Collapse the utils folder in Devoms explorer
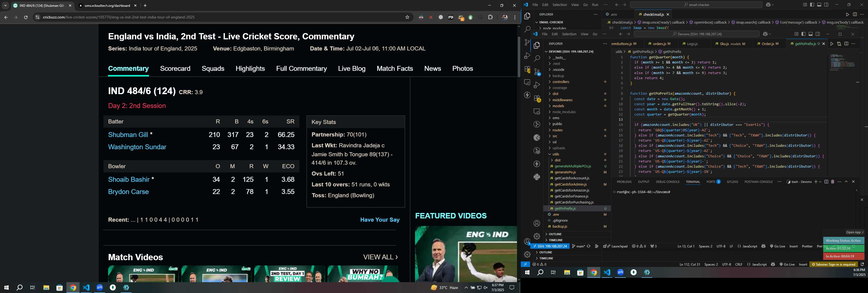The image size is (868, 293). tap(577, 154)
